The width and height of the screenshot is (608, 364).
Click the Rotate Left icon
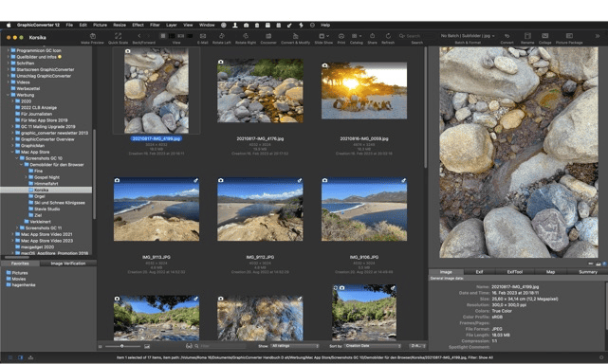[x=222, y=36]
